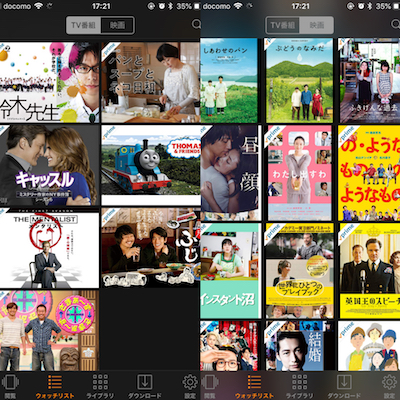Open variety show thumbnail with two standing men
This screenshot has width=400, height=400.
tap(49, 331)
